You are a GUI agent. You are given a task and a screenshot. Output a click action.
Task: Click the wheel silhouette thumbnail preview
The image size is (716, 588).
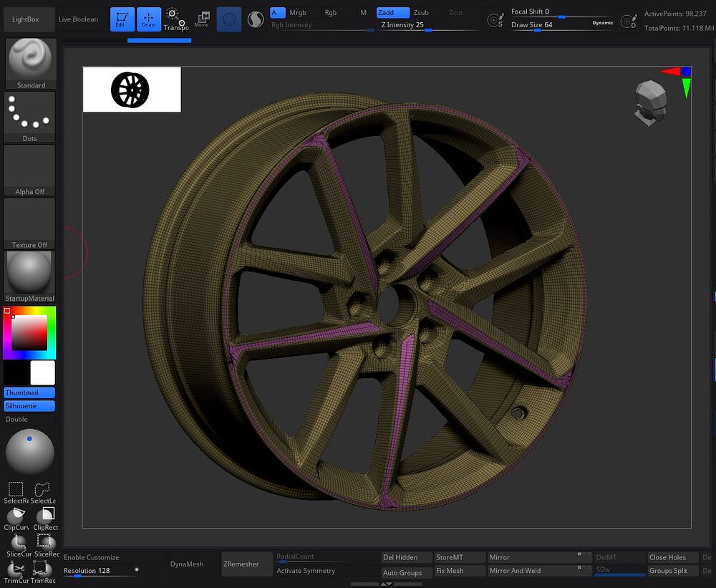coord(132,90)
